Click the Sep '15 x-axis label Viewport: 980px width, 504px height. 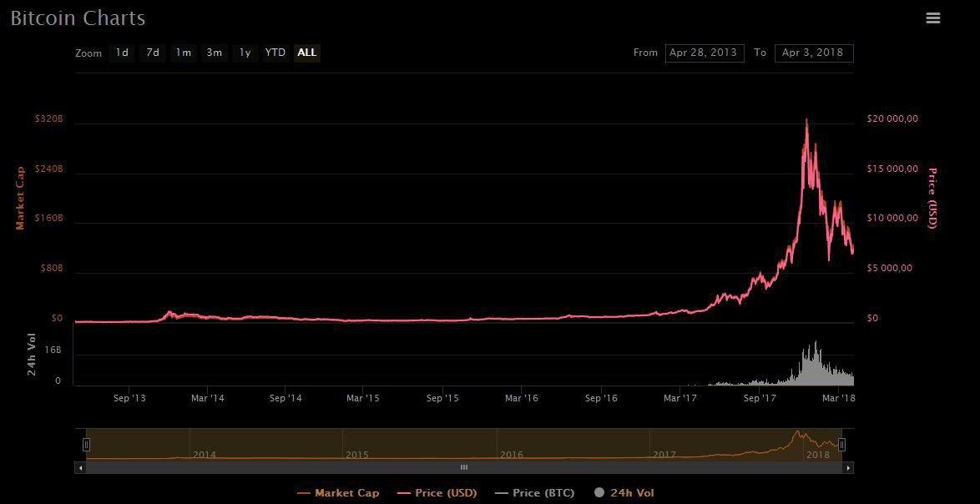pos(443,398)
